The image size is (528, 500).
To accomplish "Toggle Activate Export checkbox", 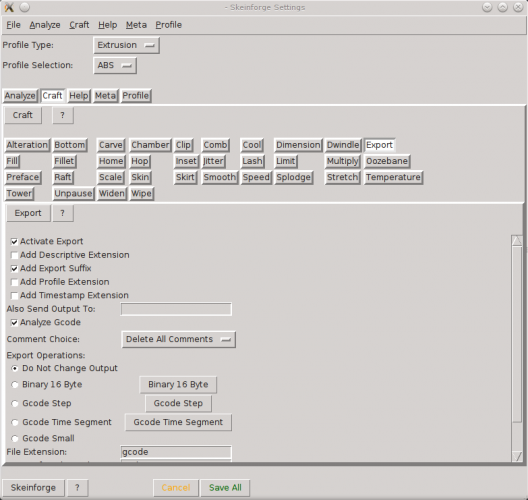I will (x=14, y=242).
